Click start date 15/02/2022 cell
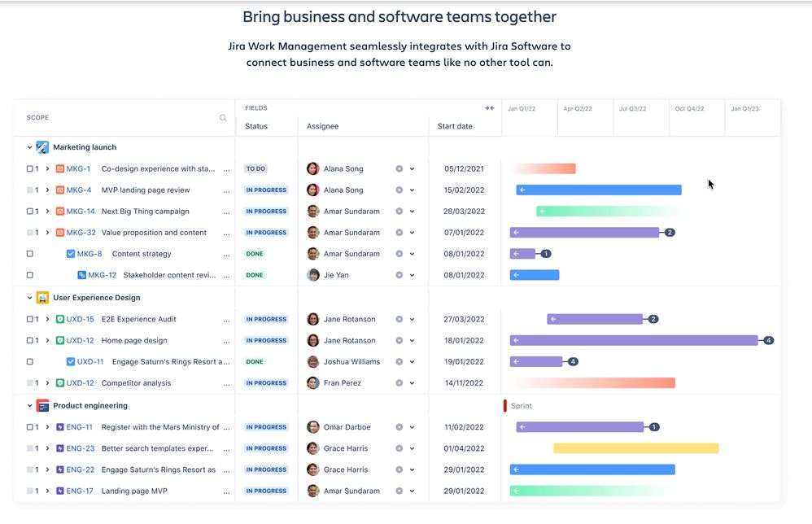 [464, 190]
